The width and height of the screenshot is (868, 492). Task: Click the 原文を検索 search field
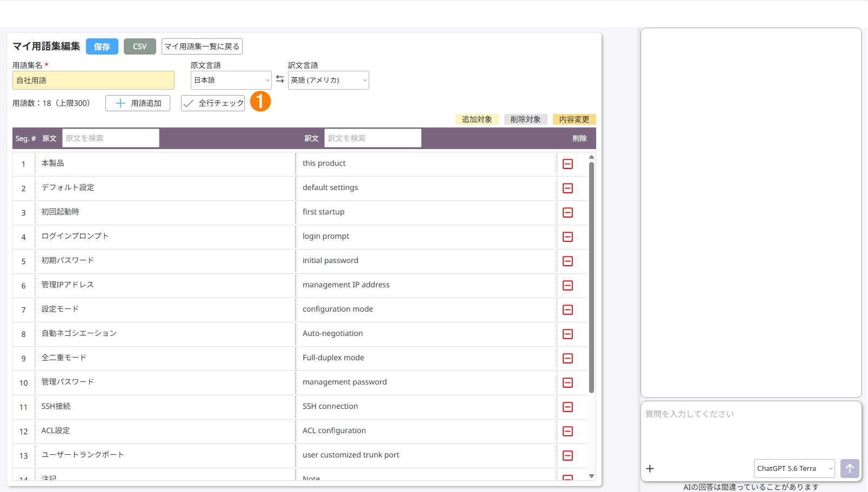(111, 138)
